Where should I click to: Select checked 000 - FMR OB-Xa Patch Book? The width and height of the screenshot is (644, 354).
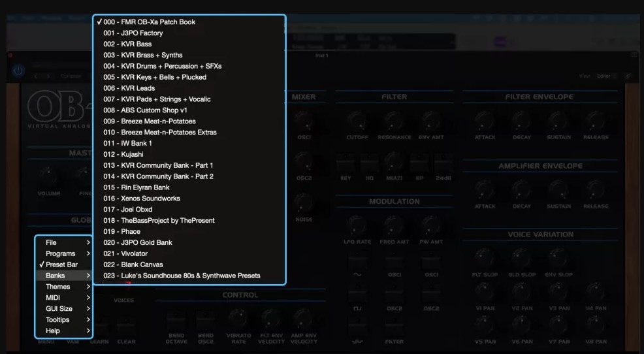[x=189, y=22]
